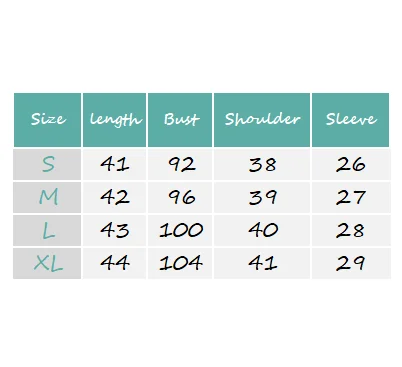This screenshot has width=402, height=367.
Task: Click the shoulder value 38
Action: coord(262,164)
